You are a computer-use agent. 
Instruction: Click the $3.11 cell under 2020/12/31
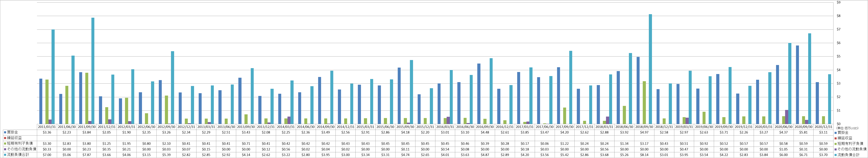[823, 132]
